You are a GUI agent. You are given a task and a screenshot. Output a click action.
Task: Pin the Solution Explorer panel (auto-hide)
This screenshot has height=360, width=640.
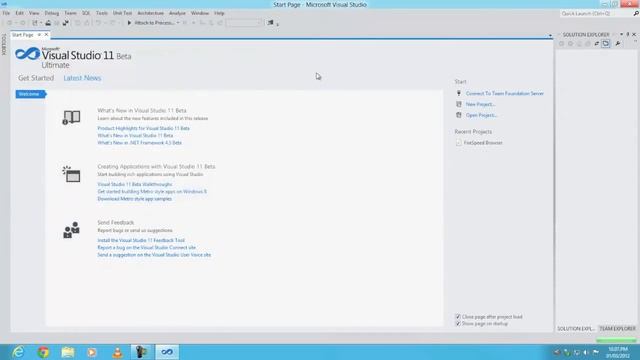pos(628,35)
